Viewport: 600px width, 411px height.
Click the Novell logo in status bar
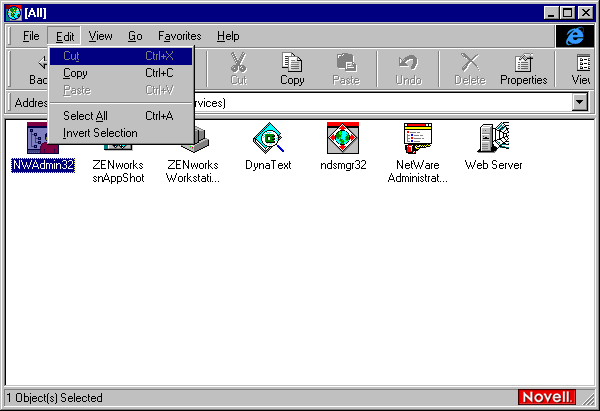pyautogui.click(x=547, y=397)
